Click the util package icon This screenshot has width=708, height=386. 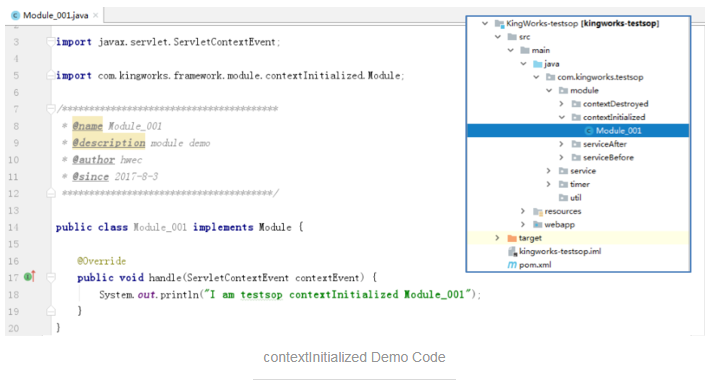point(563,198)
